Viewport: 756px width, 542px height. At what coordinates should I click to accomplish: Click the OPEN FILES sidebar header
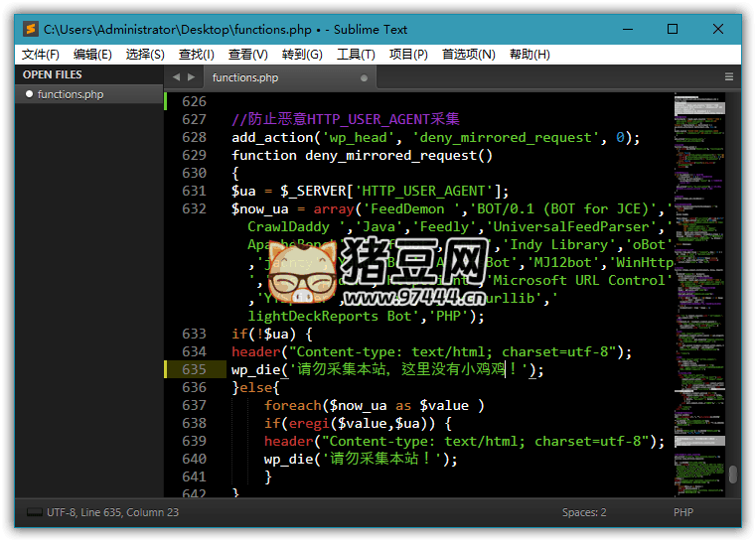click(x=52, y=74)
